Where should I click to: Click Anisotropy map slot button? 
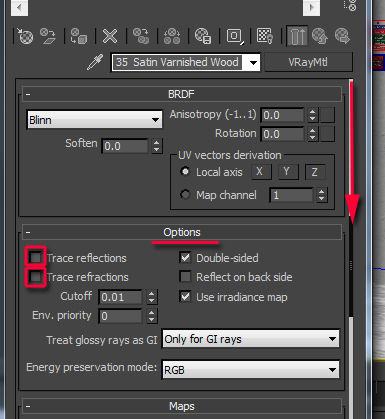click(x=328, y=115)
